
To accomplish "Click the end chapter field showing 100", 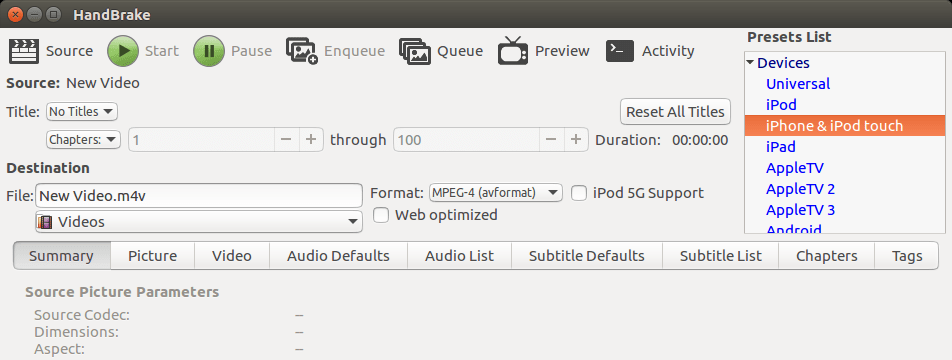I will pyautogui.click(x=466, y=140).
